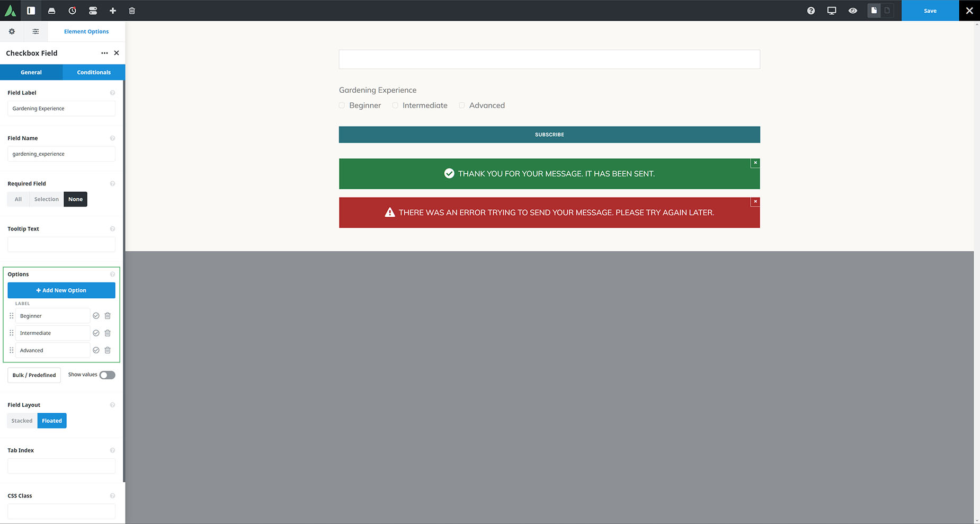
Task: Click the trash icon in top toolbar
Action: point(132,11)
